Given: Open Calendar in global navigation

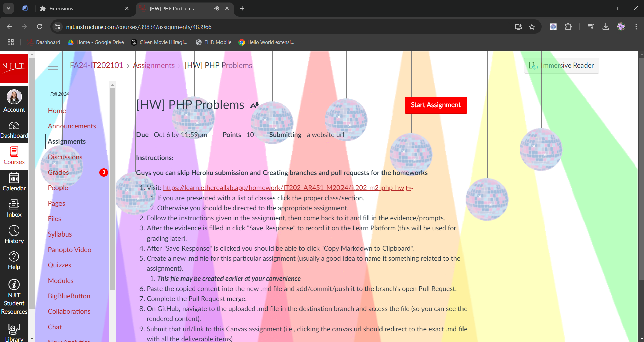Looking at the screenshot, I should coord(14,182).
